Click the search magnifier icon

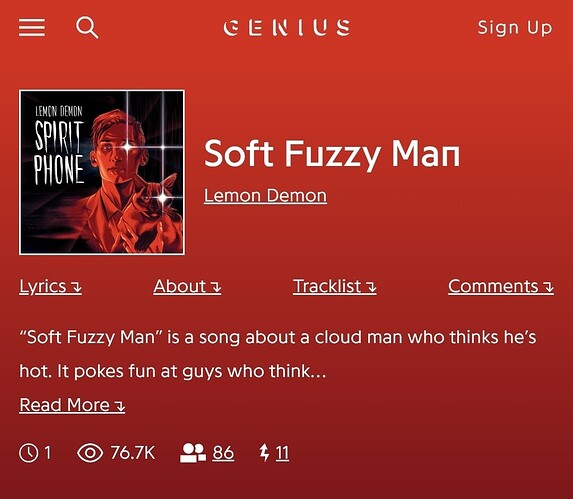click(87, 27)
